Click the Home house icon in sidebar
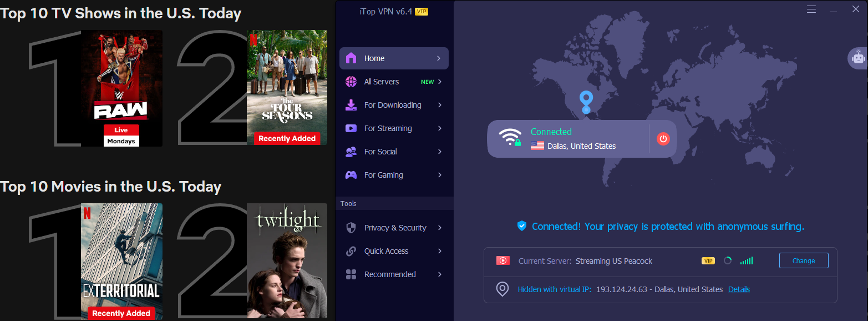 click(351, 58)
